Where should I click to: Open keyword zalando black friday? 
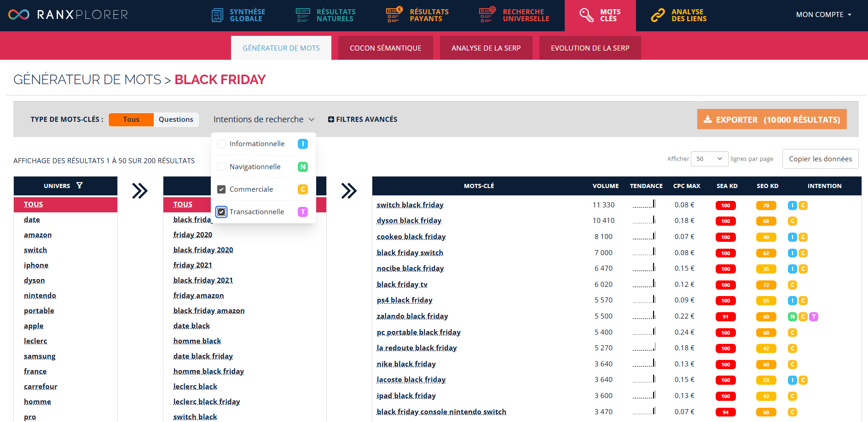click(x=412, y=316)
